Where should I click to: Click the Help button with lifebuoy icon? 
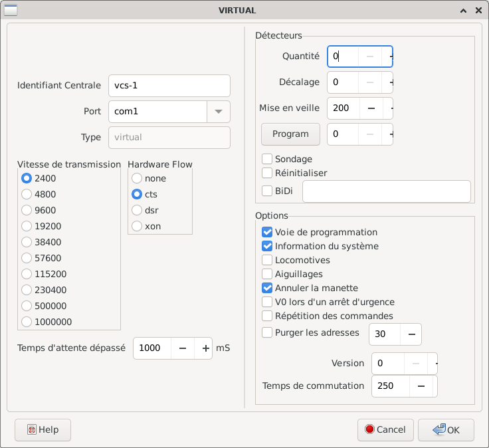[x=43, y=430]
